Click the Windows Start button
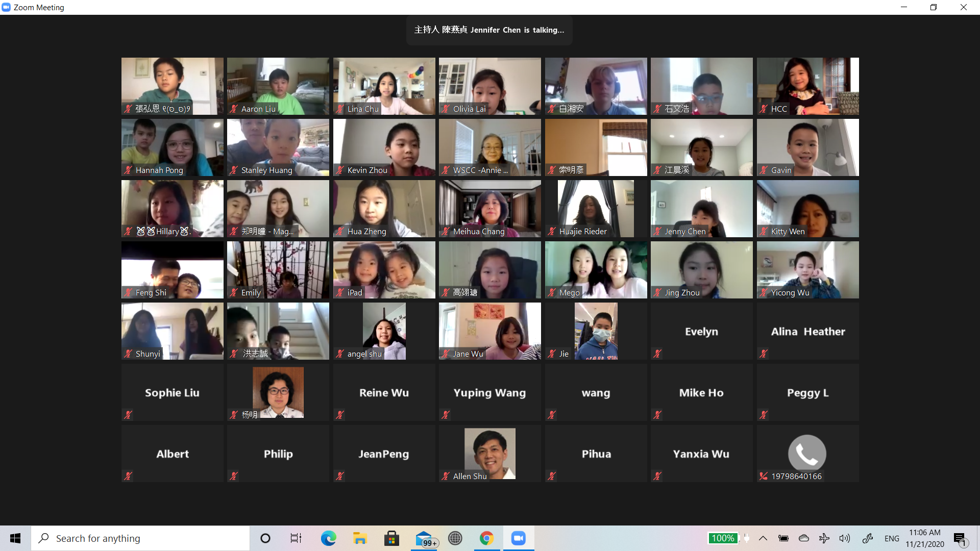Screen dimensions: 980x551 [15, 538]
